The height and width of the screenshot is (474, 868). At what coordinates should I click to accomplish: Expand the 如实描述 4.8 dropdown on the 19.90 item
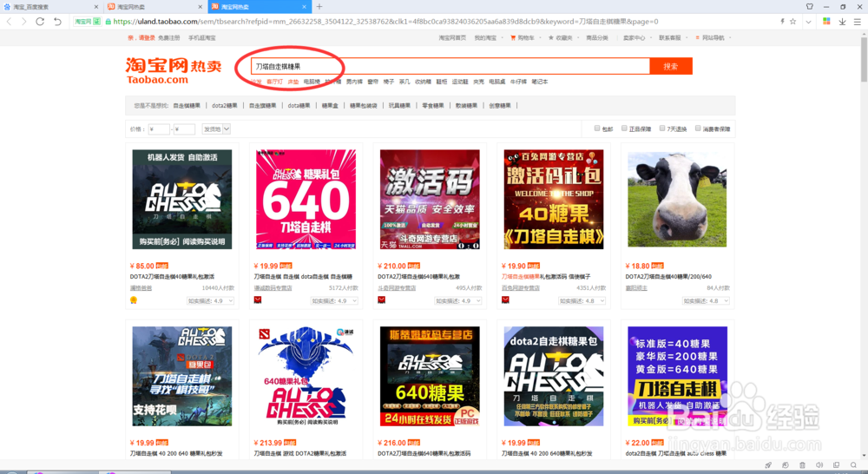tap(582, 300)
